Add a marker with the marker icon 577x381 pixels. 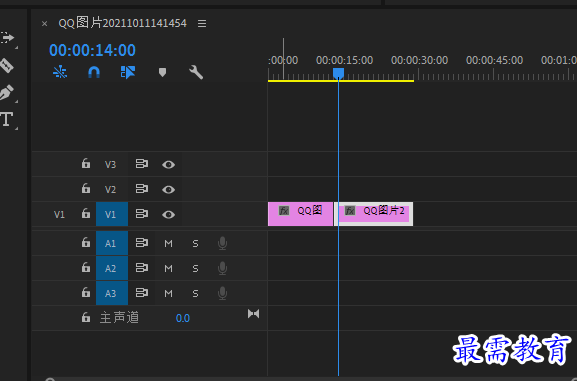click(162, 72)
